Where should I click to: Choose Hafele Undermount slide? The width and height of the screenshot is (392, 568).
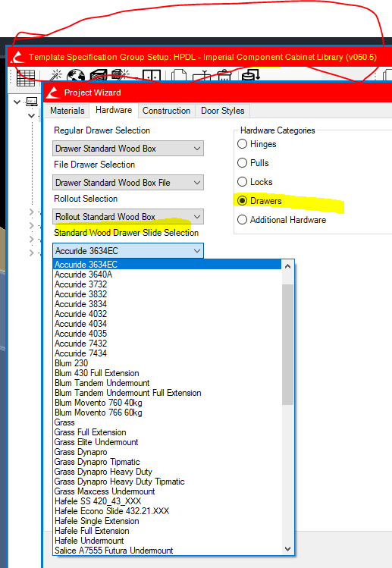167,541
